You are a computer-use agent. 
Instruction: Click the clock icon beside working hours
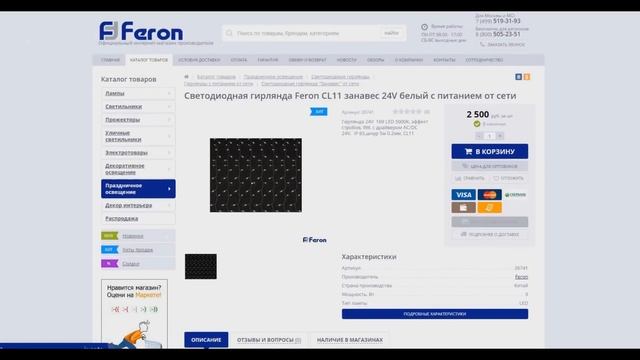[424, 27]
